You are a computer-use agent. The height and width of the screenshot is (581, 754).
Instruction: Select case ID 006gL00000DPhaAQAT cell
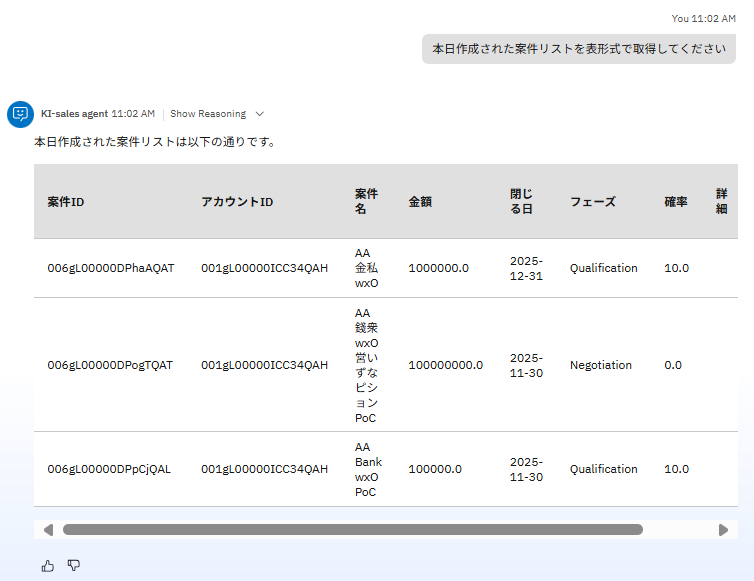(111, 268)
